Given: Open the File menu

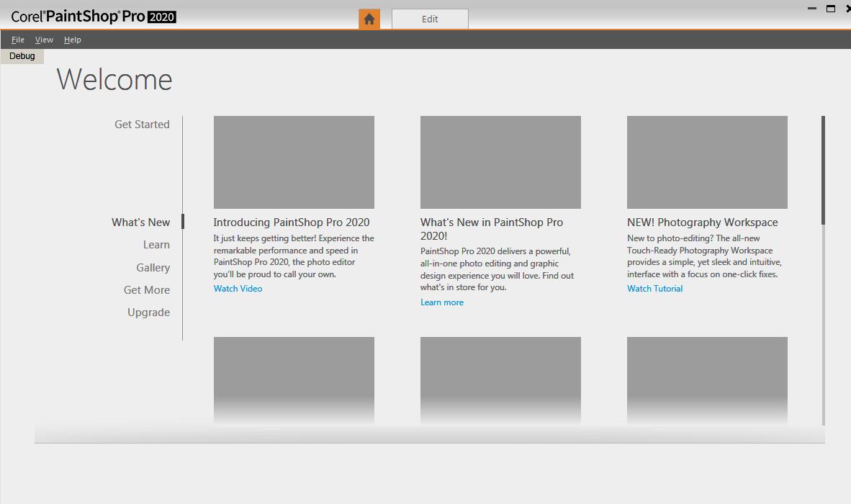Looking at the screenshot, I should 18,40.
